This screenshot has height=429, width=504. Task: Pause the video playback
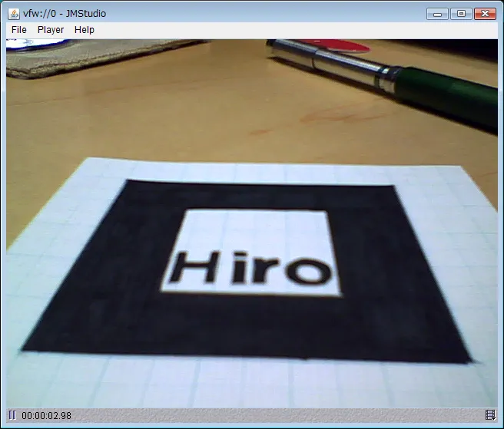[x=12, y=415]
